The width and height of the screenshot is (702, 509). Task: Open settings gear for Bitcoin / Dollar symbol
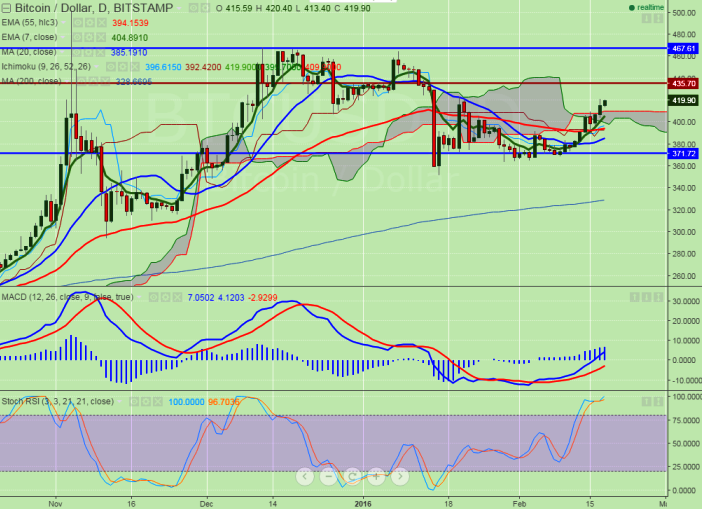tap(205, 8)
